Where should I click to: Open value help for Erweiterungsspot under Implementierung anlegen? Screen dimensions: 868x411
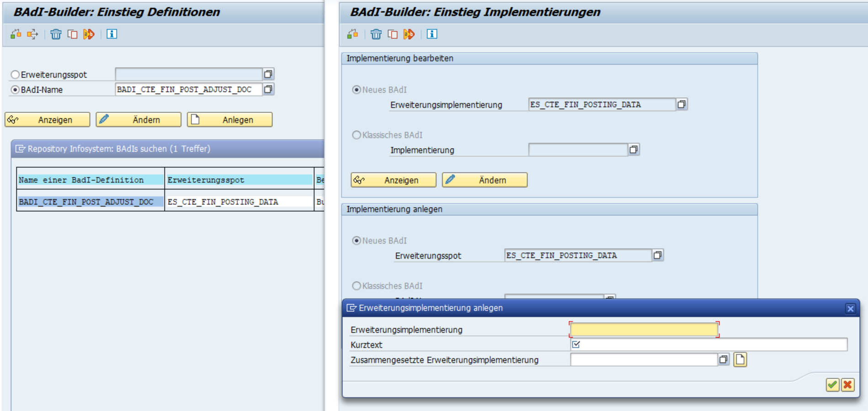[657, 255]
